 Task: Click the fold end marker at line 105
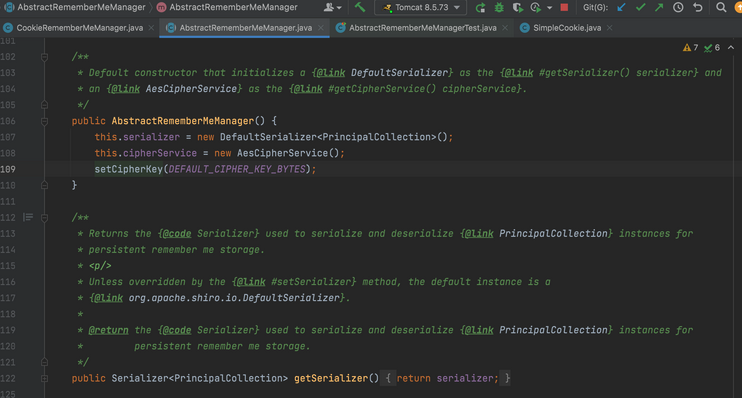click(44, 105)
